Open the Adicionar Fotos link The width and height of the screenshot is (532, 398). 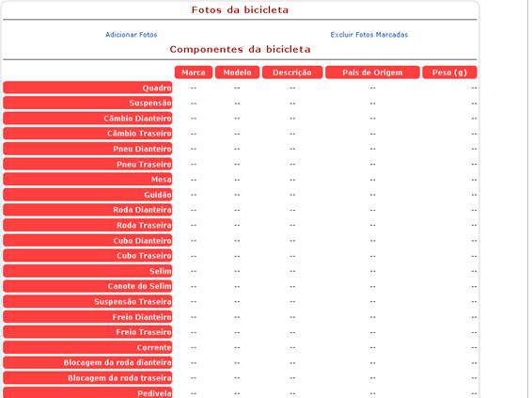tap(131, 35)
